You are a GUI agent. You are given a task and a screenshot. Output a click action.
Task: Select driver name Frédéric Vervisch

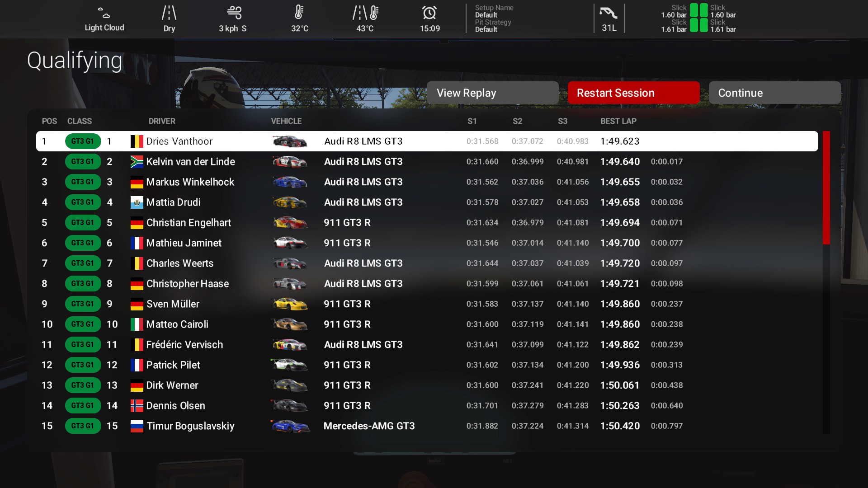coord(184,345)
